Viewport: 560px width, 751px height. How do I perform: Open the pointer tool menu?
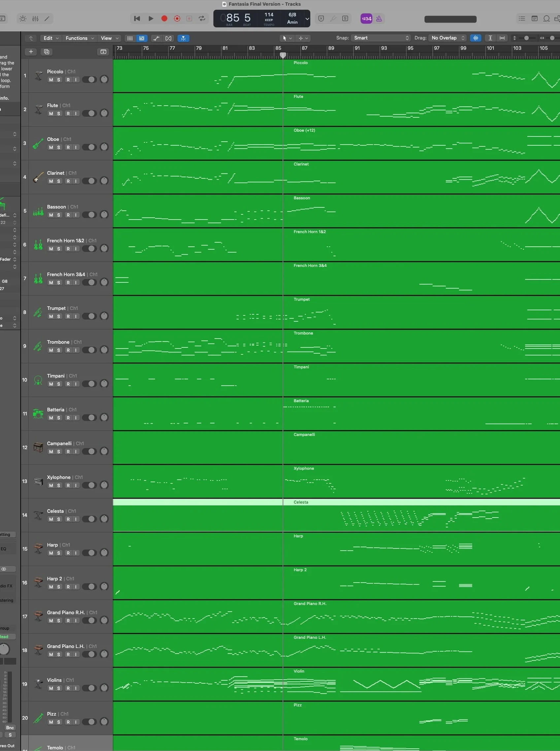[287, 38]
